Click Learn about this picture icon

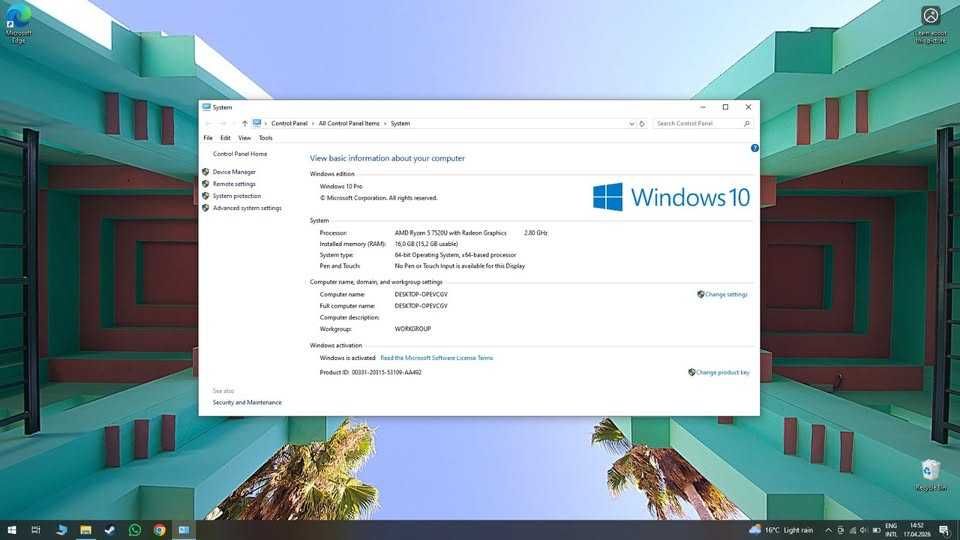coord(931,24)
